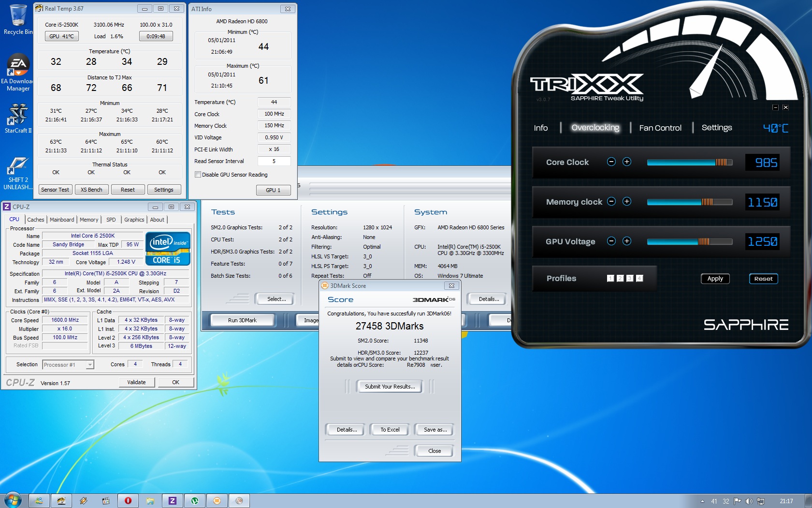812x508 pixels.
Task: Click Run 3DMark button
Action: tap(242, 320)
